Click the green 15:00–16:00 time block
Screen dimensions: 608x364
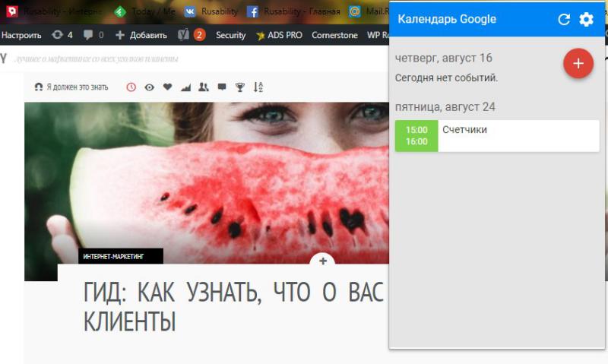416,136
